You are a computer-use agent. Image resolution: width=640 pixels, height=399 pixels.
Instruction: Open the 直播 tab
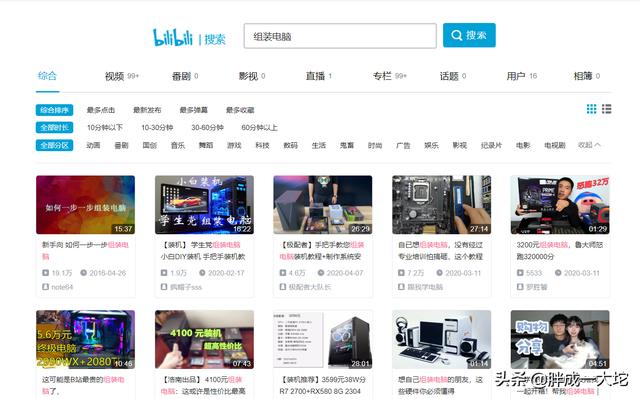[319, 76]
